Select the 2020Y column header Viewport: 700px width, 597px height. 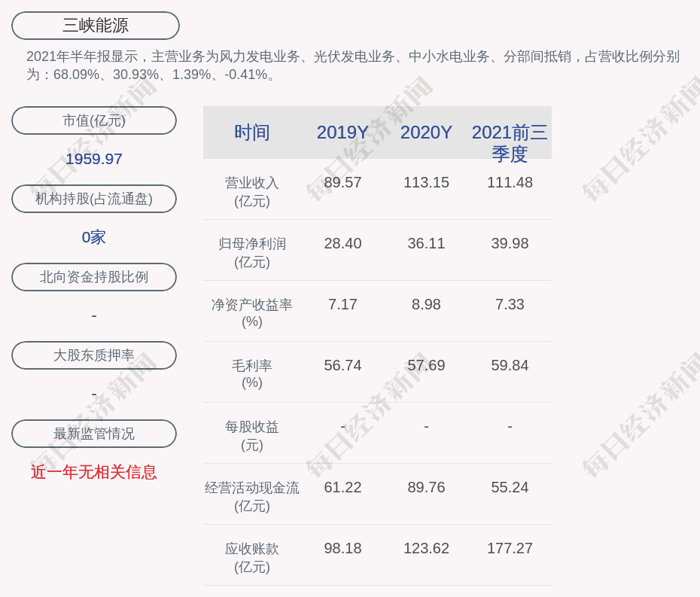pyautogui.click(x=426, y=132)
